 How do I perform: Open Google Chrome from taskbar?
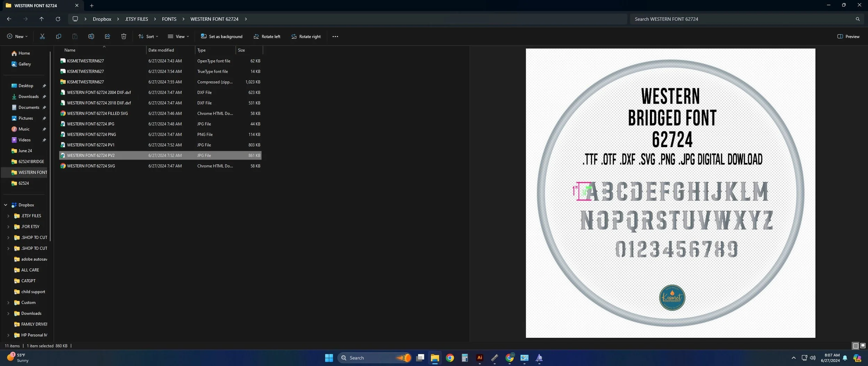point(450,358)
